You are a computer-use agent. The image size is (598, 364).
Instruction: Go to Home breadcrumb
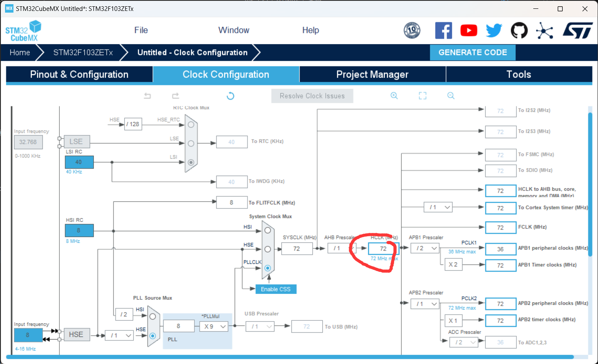coord(20,53)
